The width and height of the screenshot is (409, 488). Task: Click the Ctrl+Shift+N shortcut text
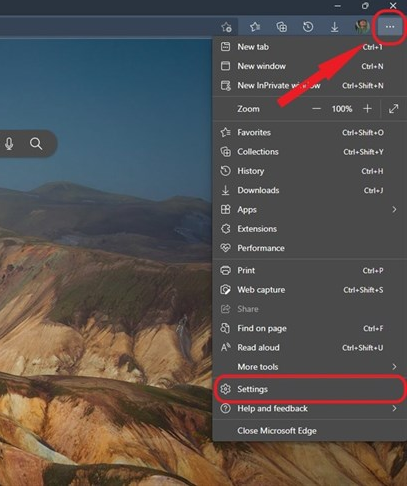(364, 86)
